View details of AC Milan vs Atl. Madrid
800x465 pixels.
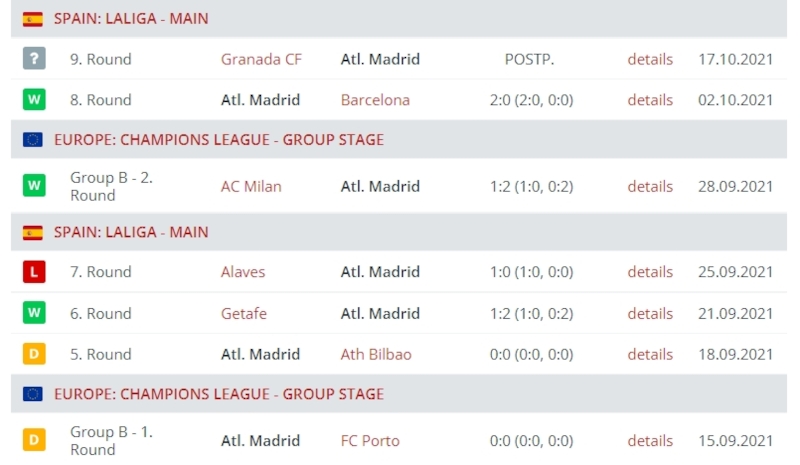[650, 186]
